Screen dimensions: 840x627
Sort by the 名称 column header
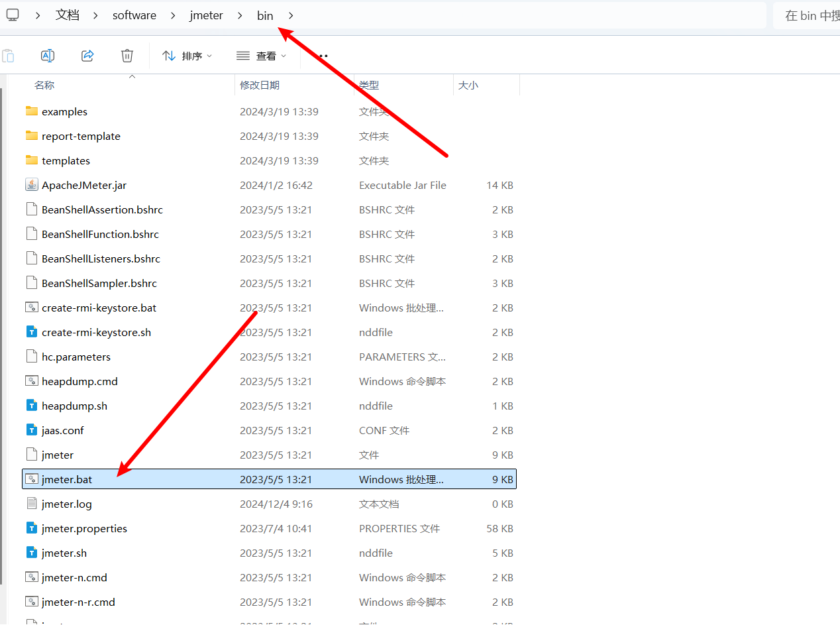click(x=44, y=85)
